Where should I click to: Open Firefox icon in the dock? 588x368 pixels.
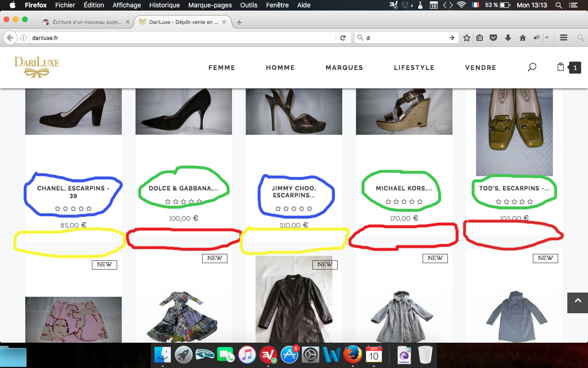353,355
